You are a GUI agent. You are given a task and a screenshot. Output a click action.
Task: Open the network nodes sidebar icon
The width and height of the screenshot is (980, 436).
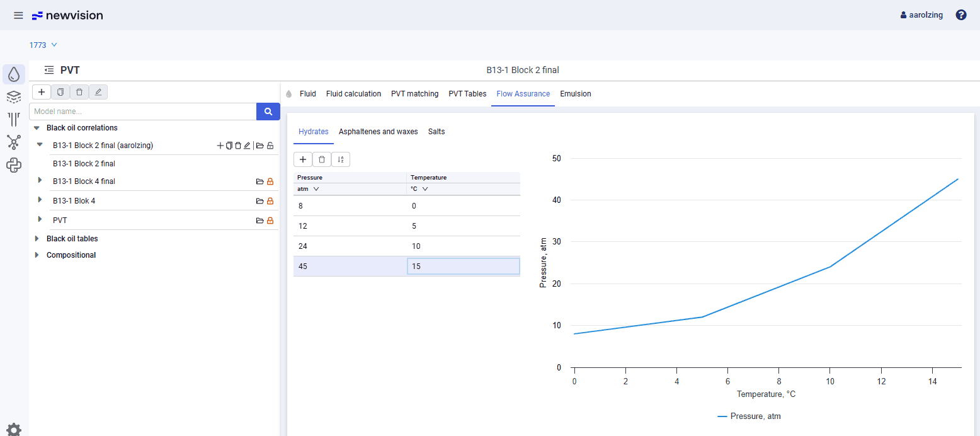click(x=14, y=142)
